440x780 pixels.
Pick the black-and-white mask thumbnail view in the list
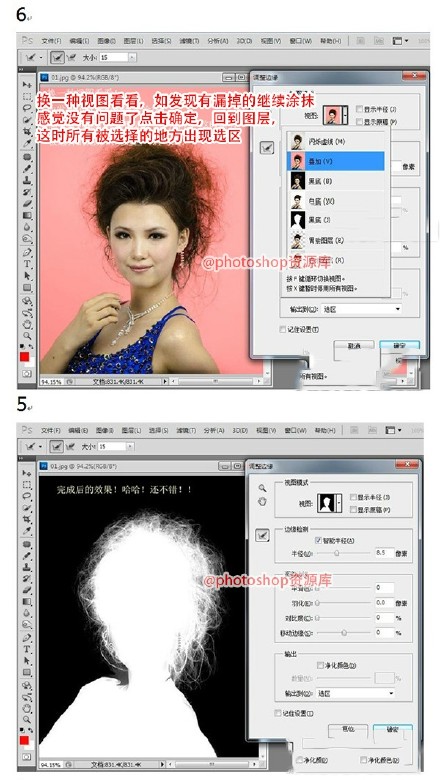click(298, 220)
